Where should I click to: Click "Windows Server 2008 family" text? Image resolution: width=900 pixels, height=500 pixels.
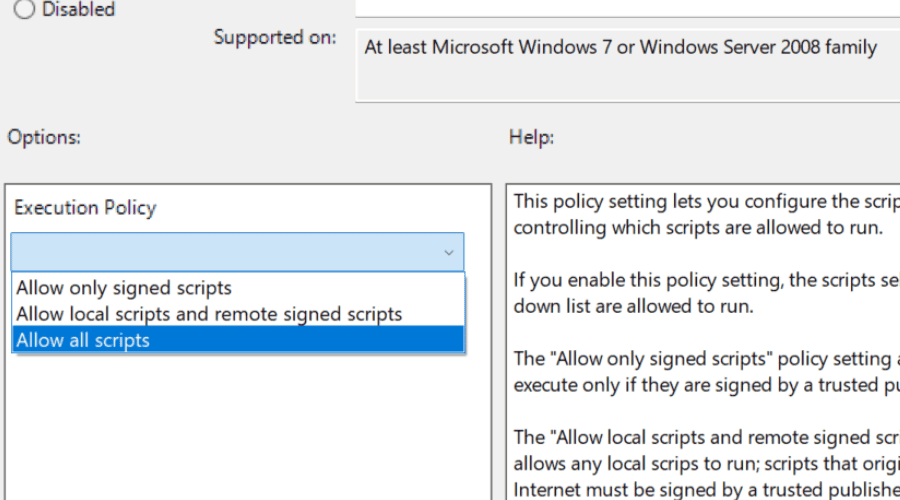pos(759,47)
